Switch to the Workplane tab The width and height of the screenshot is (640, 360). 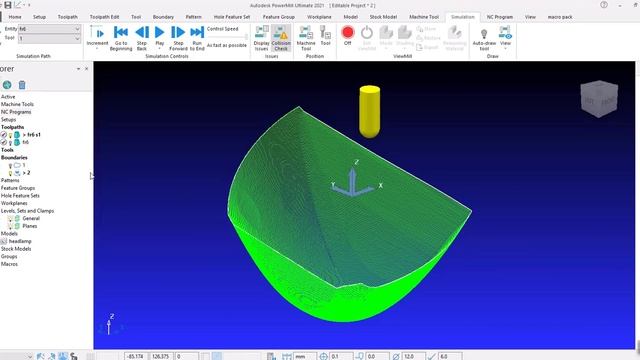[x=319, y=17]
